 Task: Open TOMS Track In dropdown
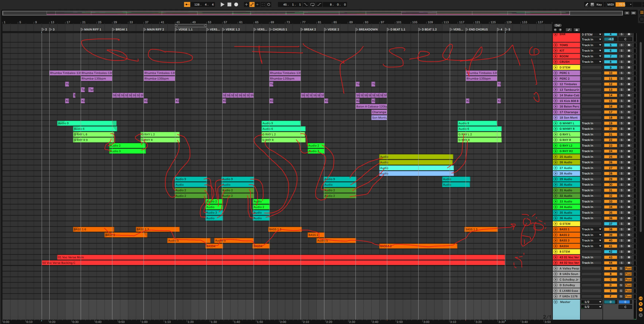tap(591, 45)
